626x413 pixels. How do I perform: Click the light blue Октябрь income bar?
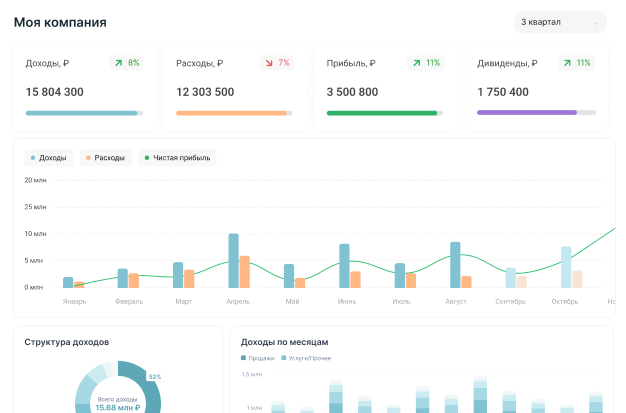click(x=566, y=267)
